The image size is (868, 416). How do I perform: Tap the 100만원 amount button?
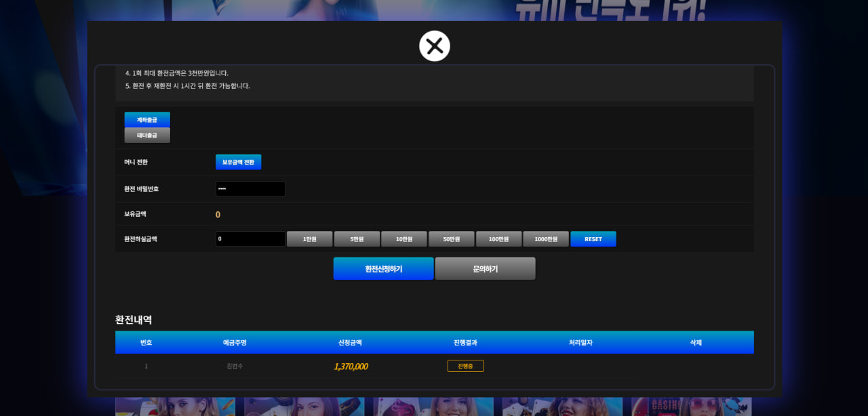click(498, 239)
